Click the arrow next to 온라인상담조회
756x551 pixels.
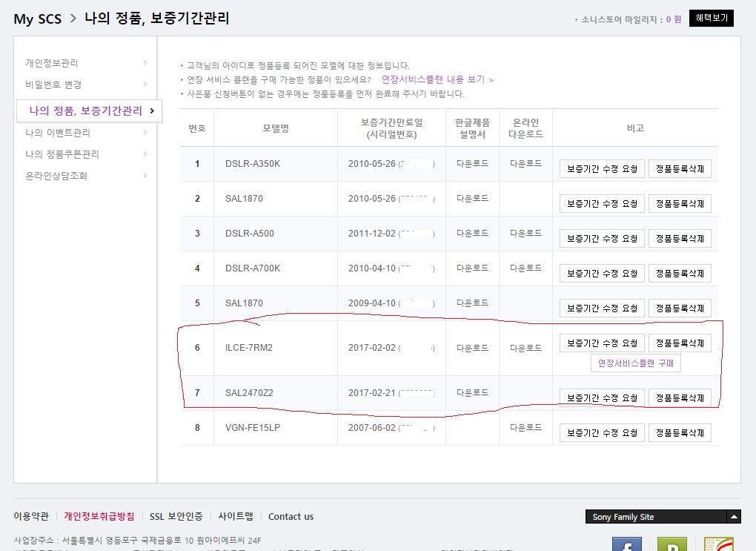coord(145,176)
